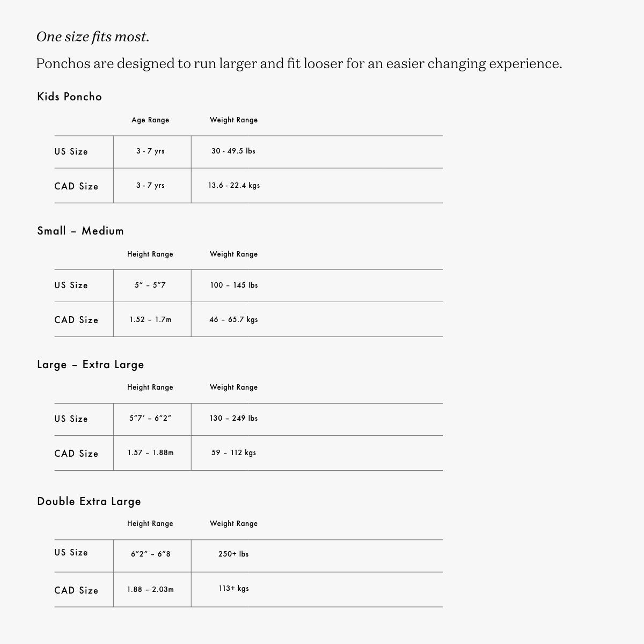Image resolution: width=644 pixels, height=644 pixels.
Task: Click the 100 – 145 lbs weight cell
Action: click(x=234, y=286)
